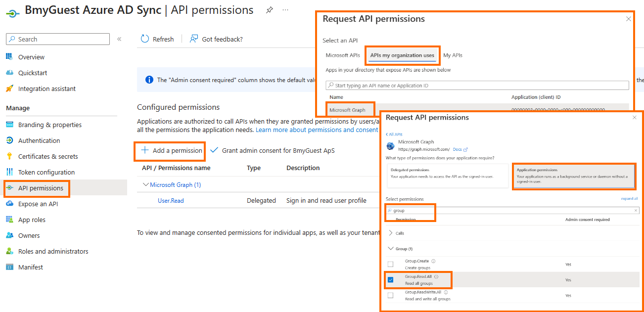Viewport: 644px width, 312px height.
Task: Click the Microsoft Graph logo icon
Action: pos(390,145)
